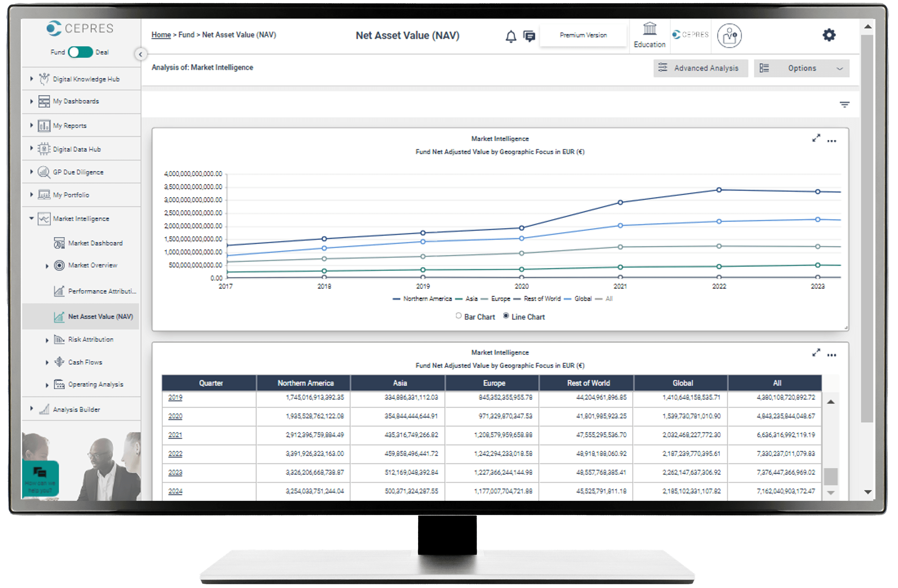The height and width of the screenshot is (588, 898).
Task: Click the page vertical scrollbar thumb
Action: (867, 229)
